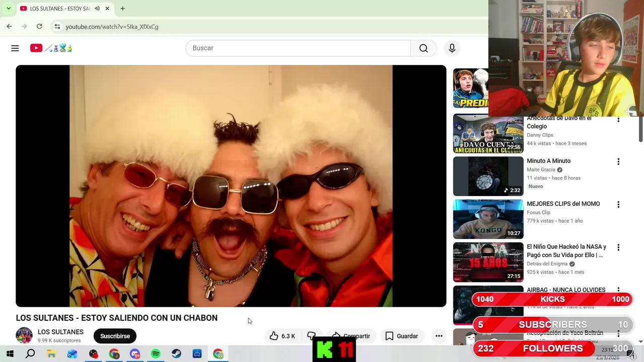
Task: Mute the tab via speaker icon
Action: coord(97,9)
